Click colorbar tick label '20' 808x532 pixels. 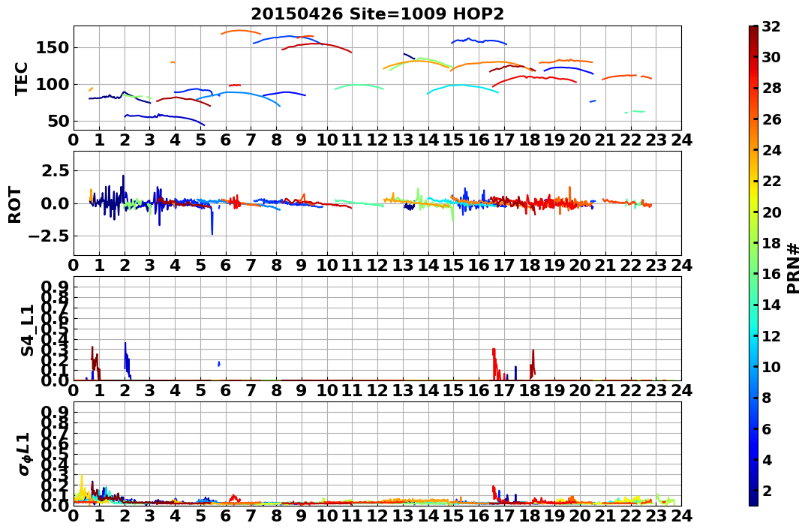click(x=771, y=212)
